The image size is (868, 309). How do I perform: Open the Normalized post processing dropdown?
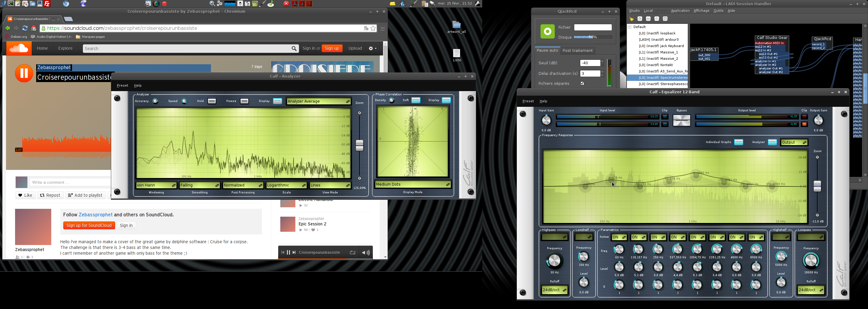tap(243, 185)
